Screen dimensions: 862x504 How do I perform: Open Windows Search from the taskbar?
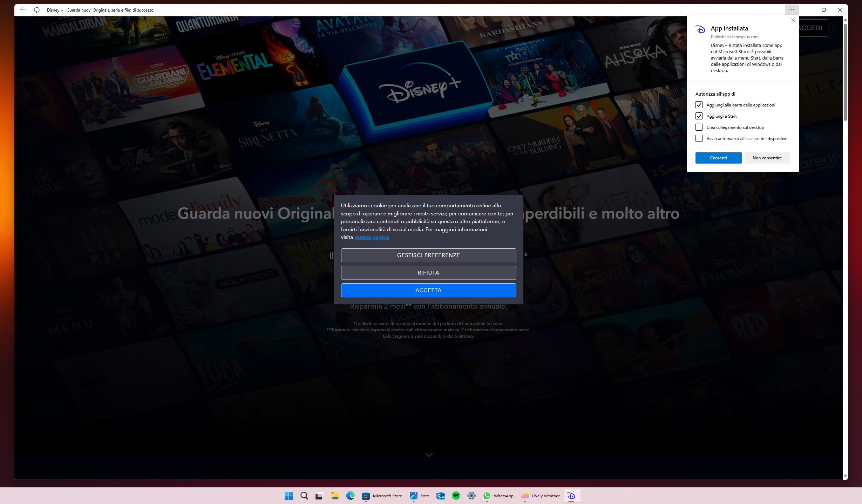click(x=304, y=496)
